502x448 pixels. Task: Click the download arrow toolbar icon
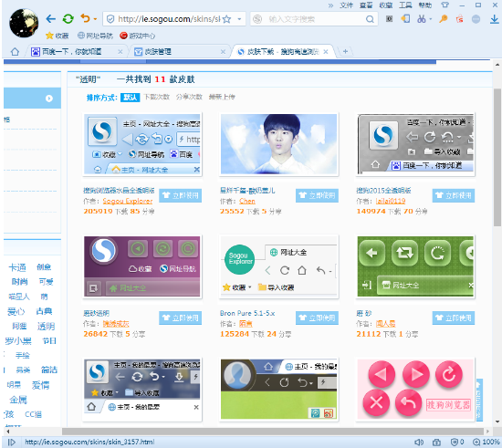495,19
